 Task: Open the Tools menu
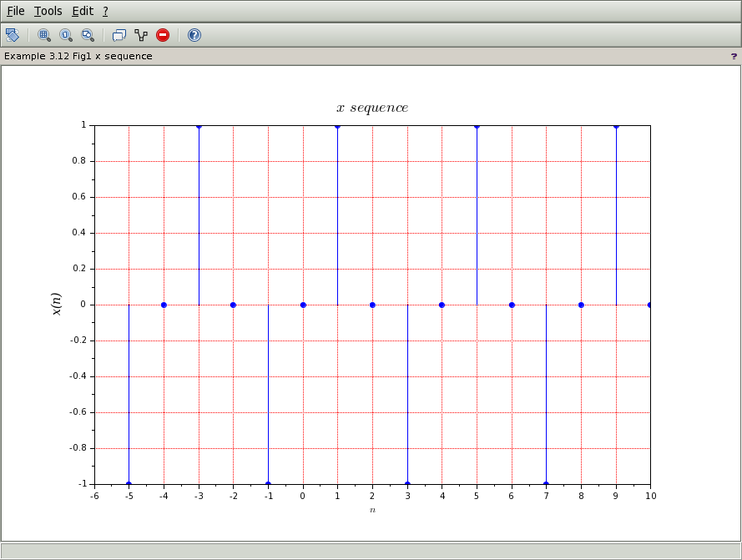pyautogui.click(x=48, y=11)
